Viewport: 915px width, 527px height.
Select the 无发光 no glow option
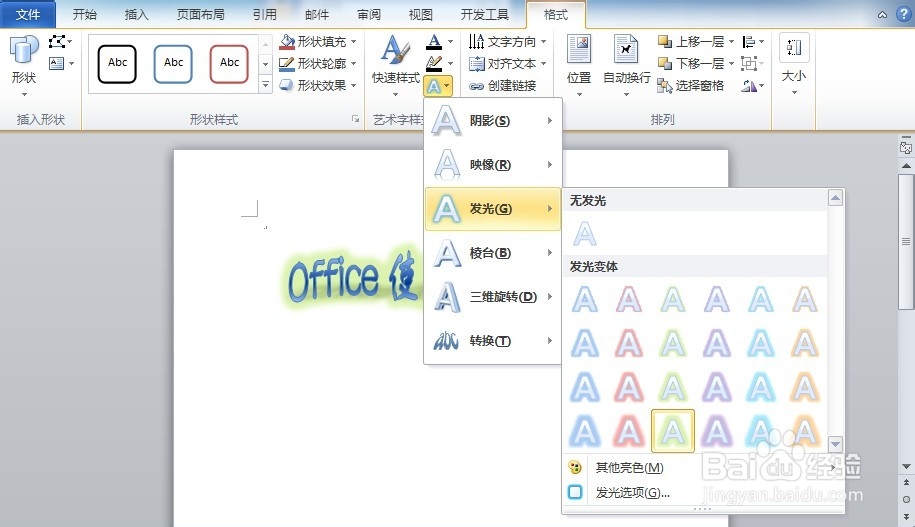point(585,233)
